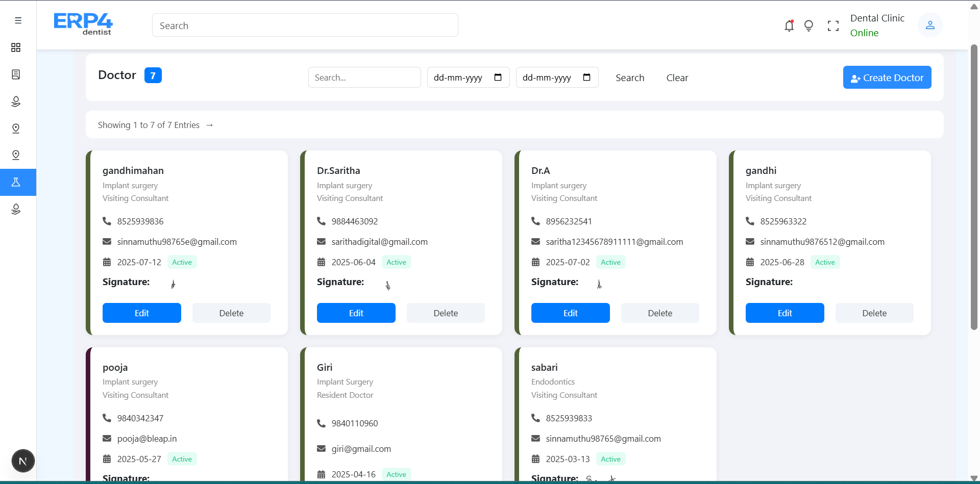980x484 pixels.
Task: Click email icon on Dr.Saritha card
Action: click(321, 241)
